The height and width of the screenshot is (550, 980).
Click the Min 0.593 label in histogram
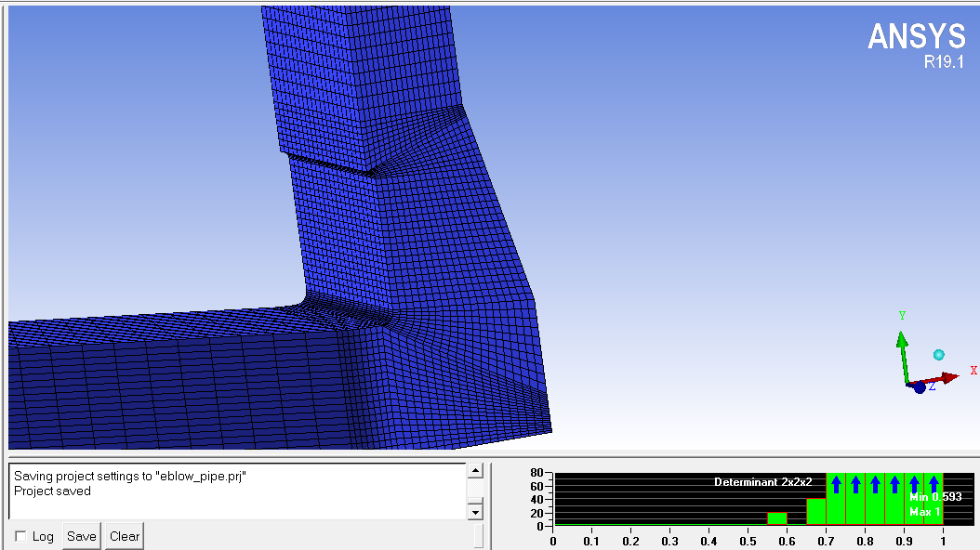pyautogui.click(x=935, y=497)
